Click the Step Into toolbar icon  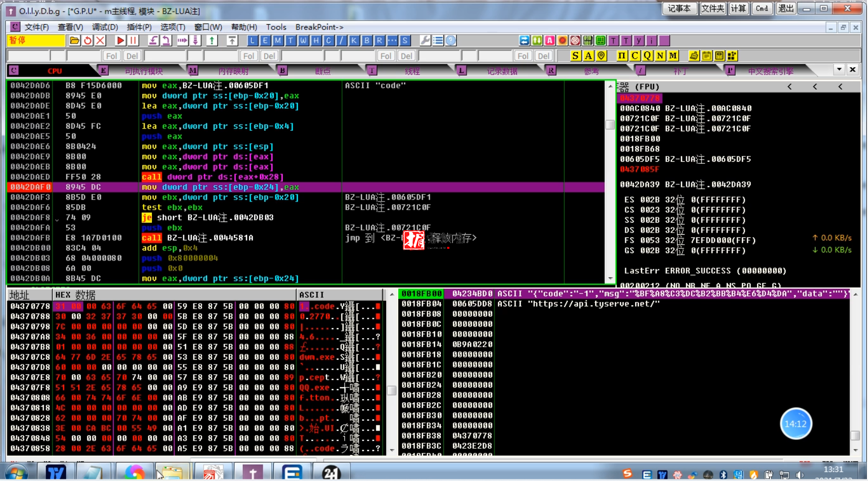coord(153,40)
